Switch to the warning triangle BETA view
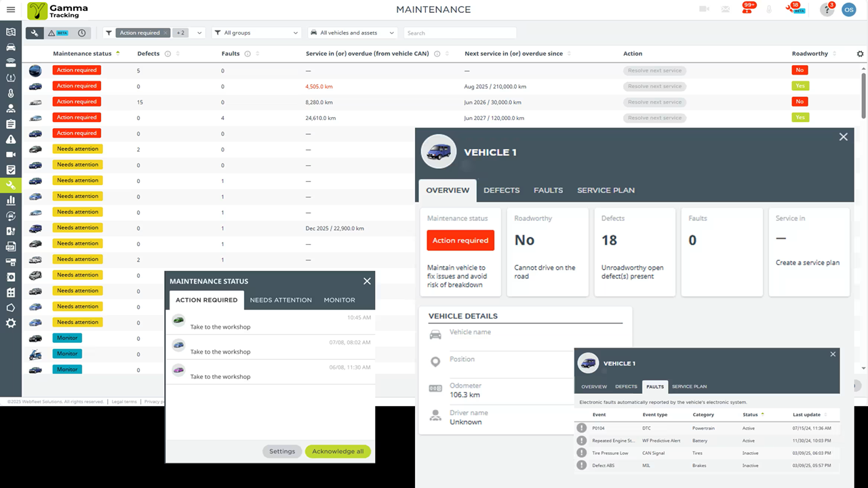The image size is (868, 488). 58,33
